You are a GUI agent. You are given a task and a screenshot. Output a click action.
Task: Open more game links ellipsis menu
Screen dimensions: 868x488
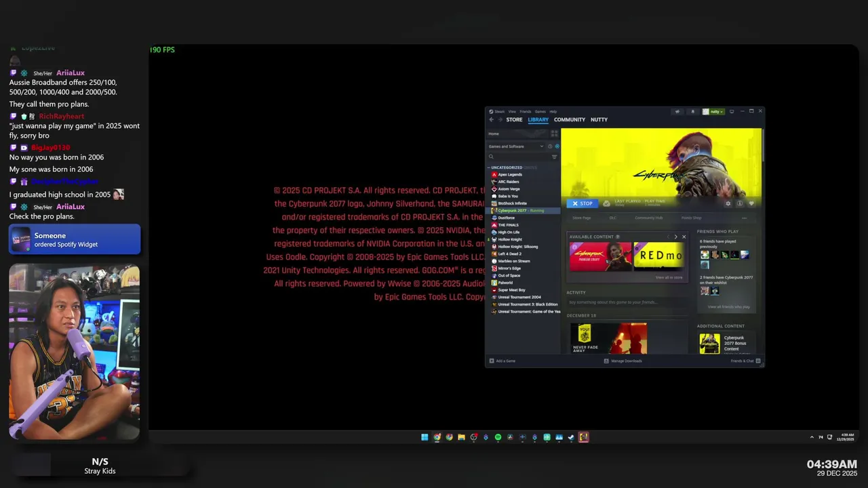point(744,218)
